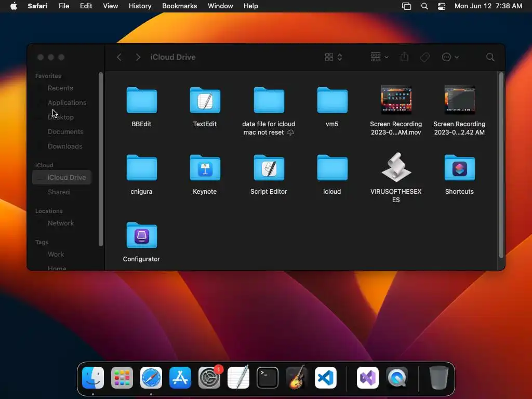
Task: Change icon view mode selector
Action: coord(334,57)
